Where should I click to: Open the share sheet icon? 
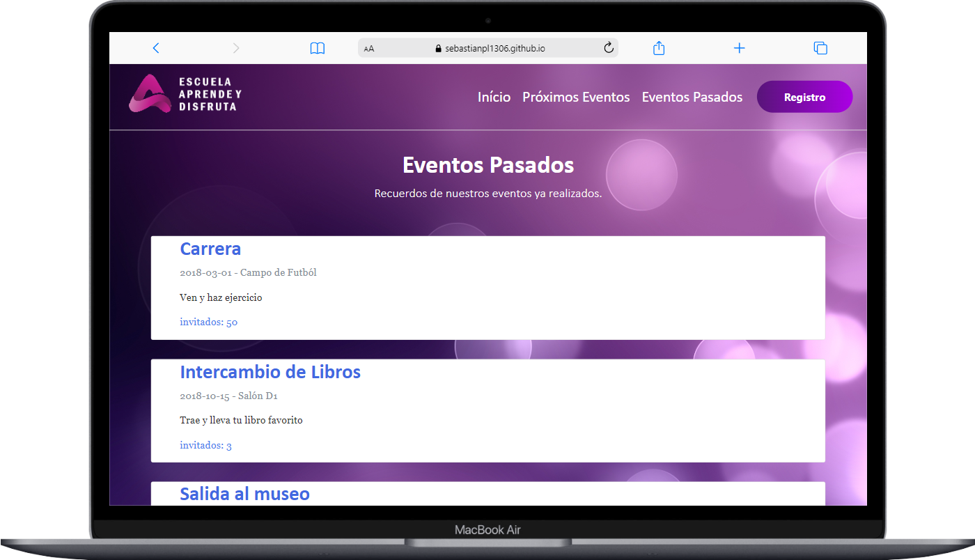coord(659,48)
